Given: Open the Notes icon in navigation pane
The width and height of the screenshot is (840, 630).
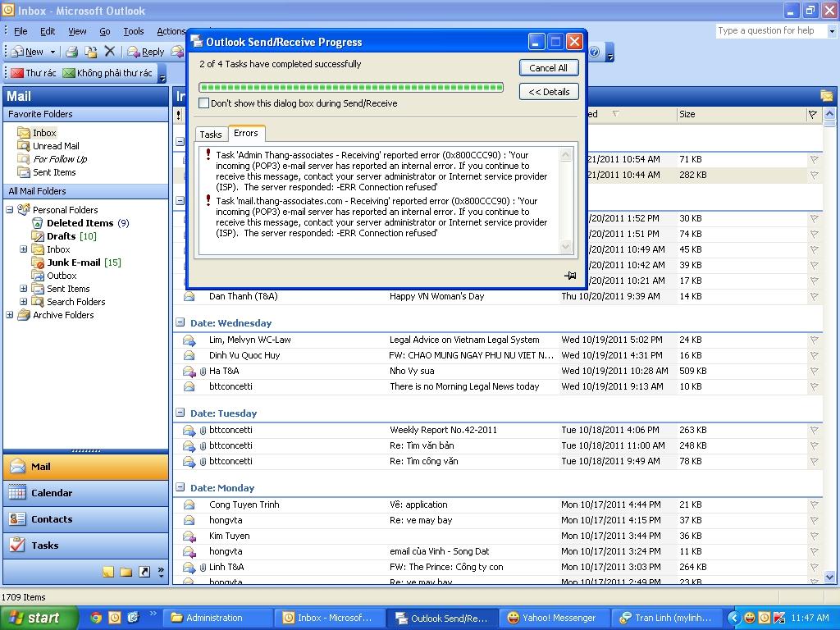Looking at the screenshot, I should pos(108,572).
